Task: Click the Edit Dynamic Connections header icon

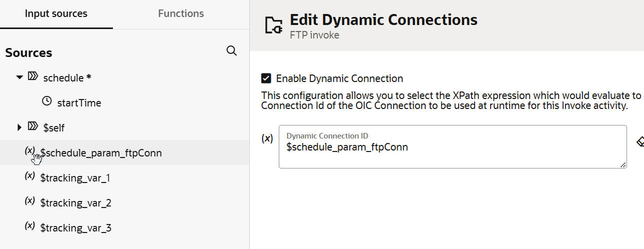Action: coord(273,25)
